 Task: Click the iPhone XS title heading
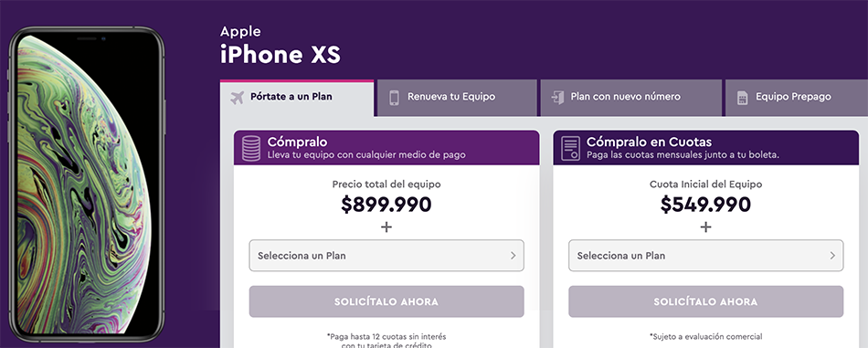coord(281,55)
